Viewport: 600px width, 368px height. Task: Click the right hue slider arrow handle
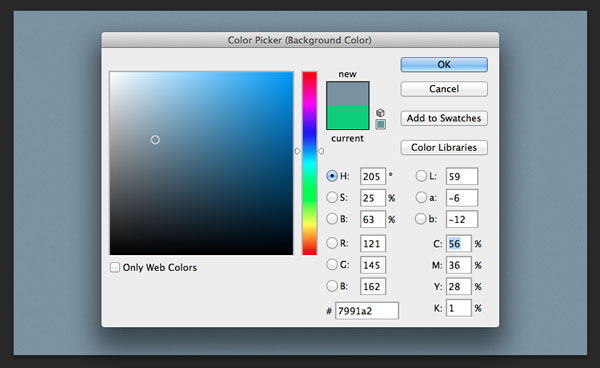tap(321, 151)
